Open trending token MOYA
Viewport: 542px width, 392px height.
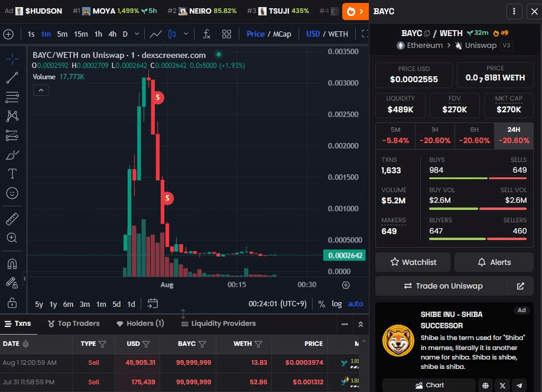[x=115, y=11]
